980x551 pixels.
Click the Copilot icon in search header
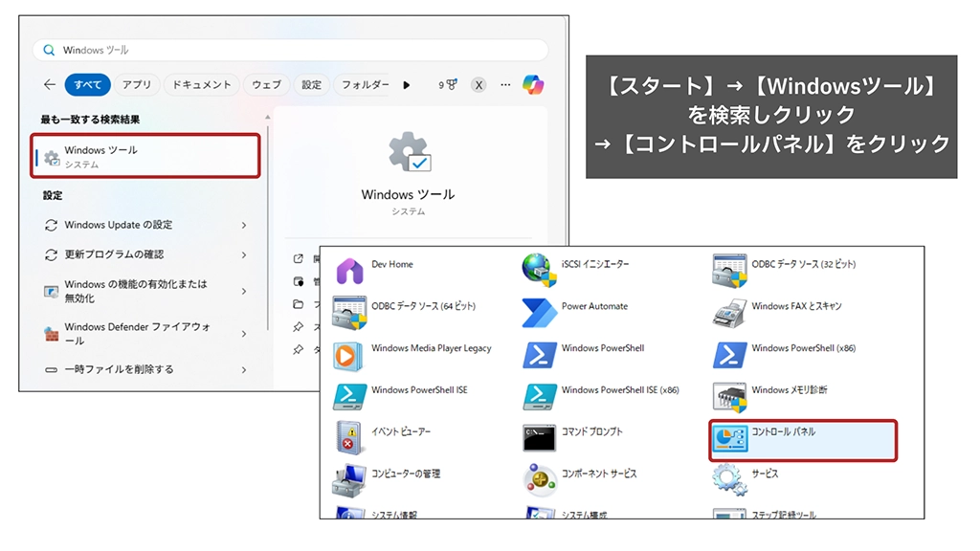533,84
